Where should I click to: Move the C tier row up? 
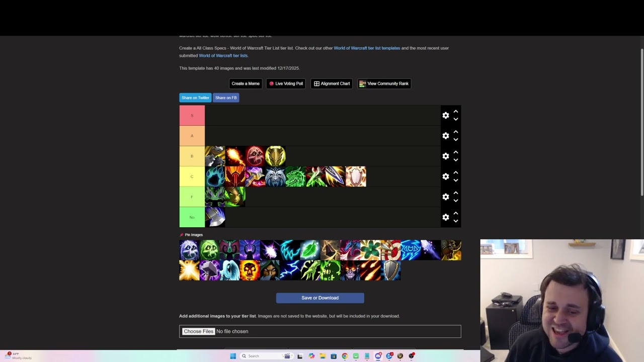click(456, 173)
